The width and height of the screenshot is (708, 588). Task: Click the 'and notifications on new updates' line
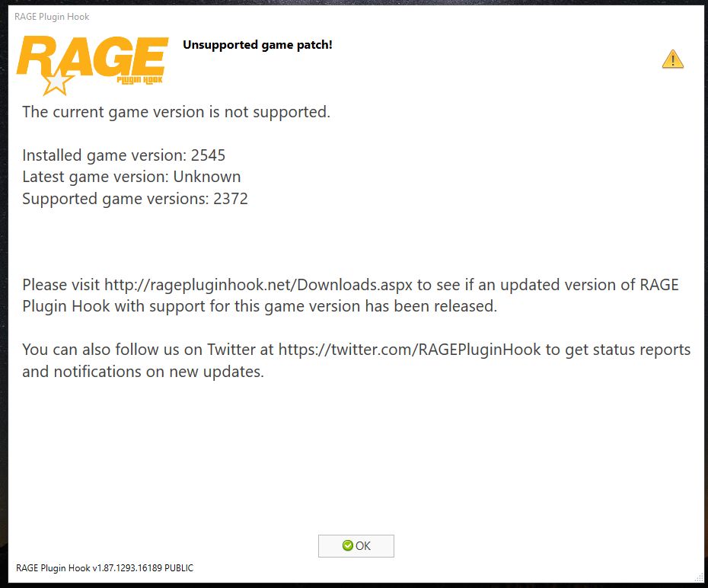[143, 371]
